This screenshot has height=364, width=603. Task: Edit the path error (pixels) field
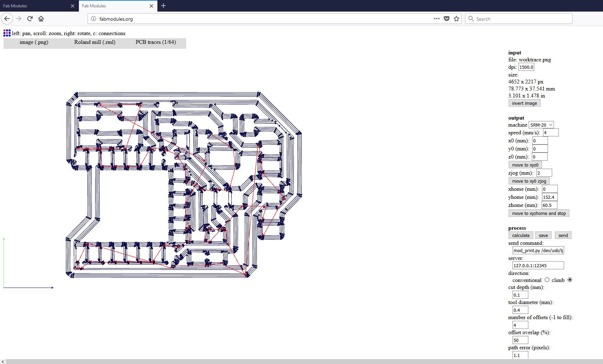(x=520, y=355)
